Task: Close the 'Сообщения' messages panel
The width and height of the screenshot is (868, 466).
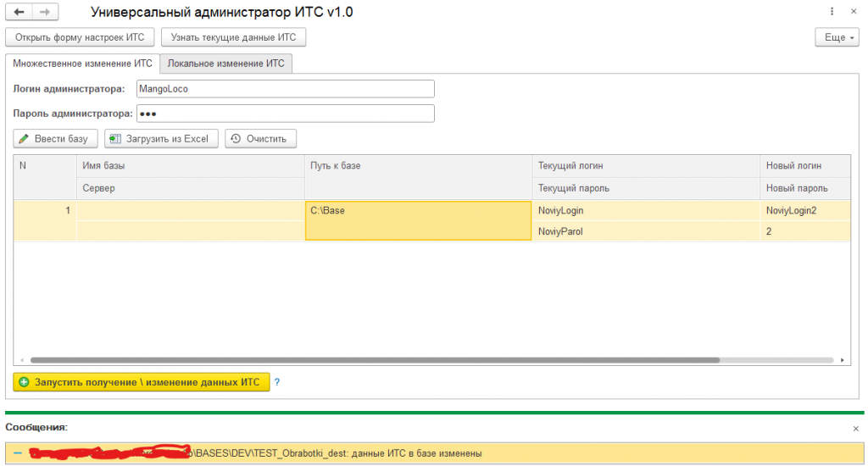Action: (x=856, y=429)
